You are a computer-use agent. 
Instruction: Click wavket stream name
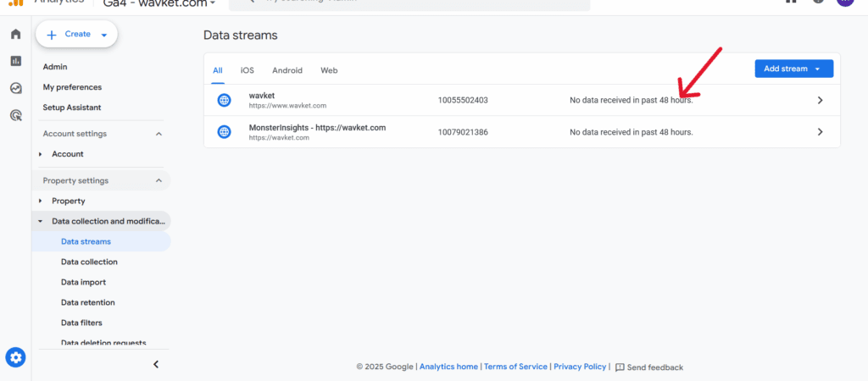pos(262,96)
